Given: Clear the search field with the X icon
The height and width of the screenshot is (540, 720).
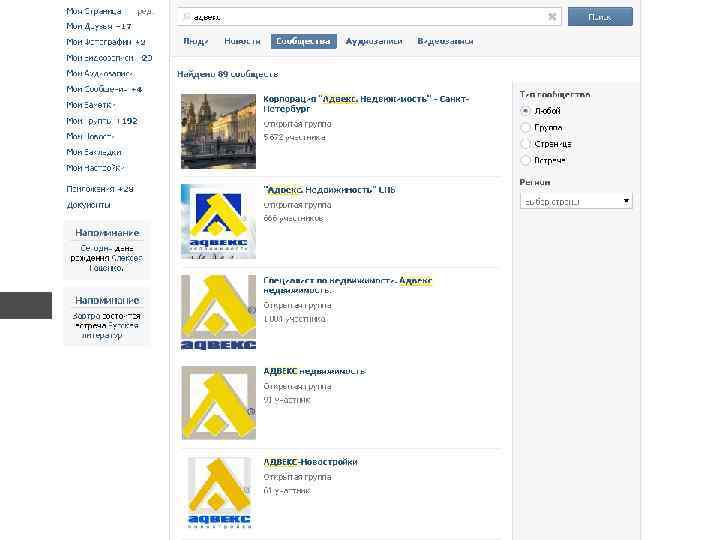Looking at the screenshot, I should pos(552,17).
